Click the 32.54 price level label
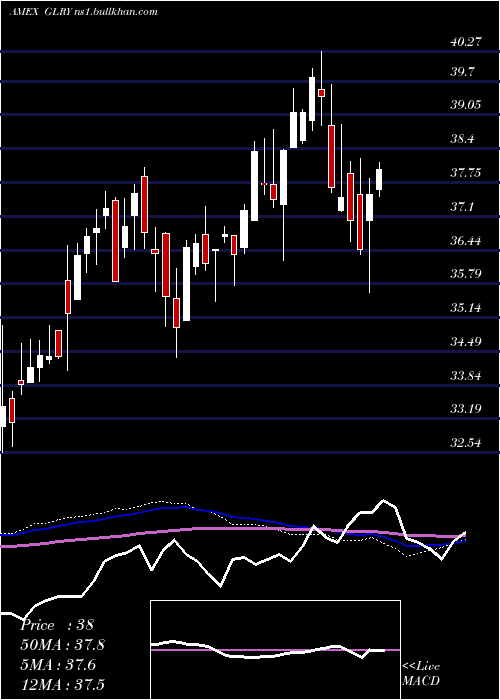The height and width of the screenshot is (700, 500). tap(467, 442)
